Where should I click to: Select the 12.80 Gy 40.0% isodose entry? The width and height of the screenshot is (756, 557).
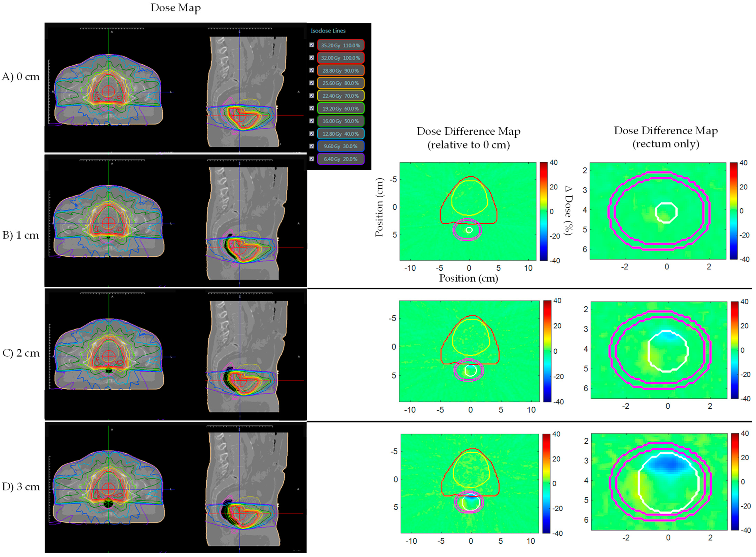click(x=340, y=134)
